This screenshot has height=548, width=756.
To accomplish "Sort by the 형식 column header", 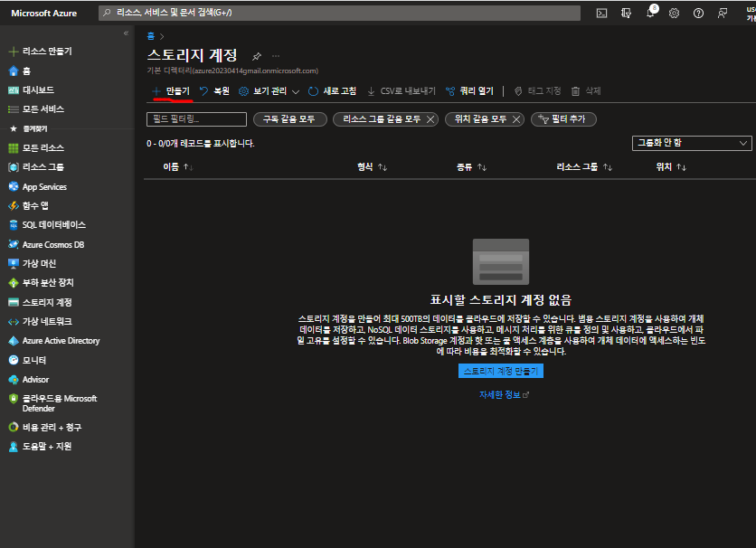I will 372,167.
